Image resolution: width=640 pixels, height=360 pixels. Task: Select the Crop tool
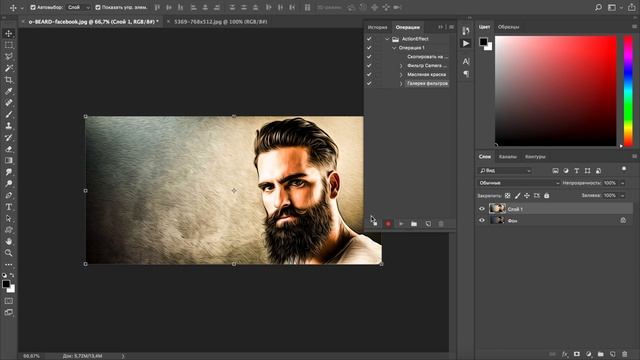(9, 80)
